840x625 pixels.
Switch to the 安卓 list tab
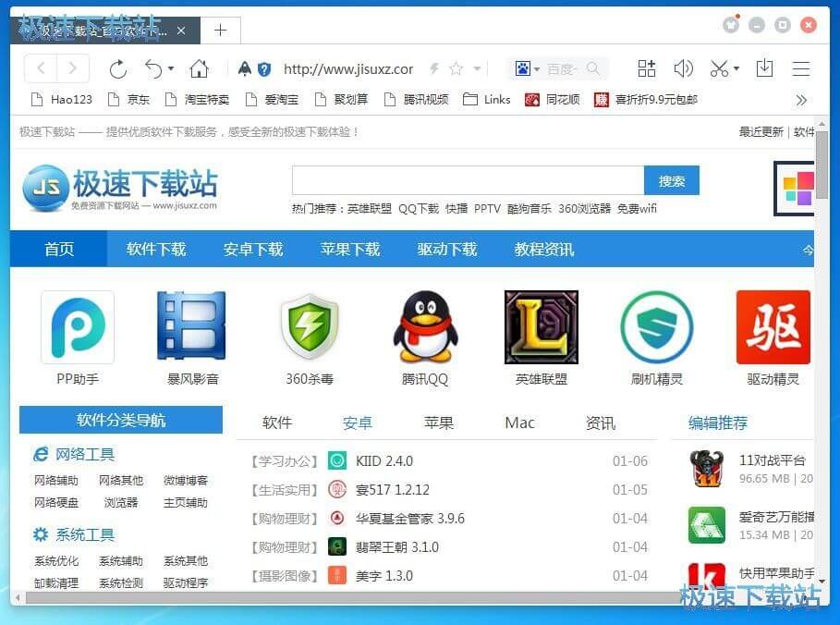pyautogui.click(x=358, y=423)
